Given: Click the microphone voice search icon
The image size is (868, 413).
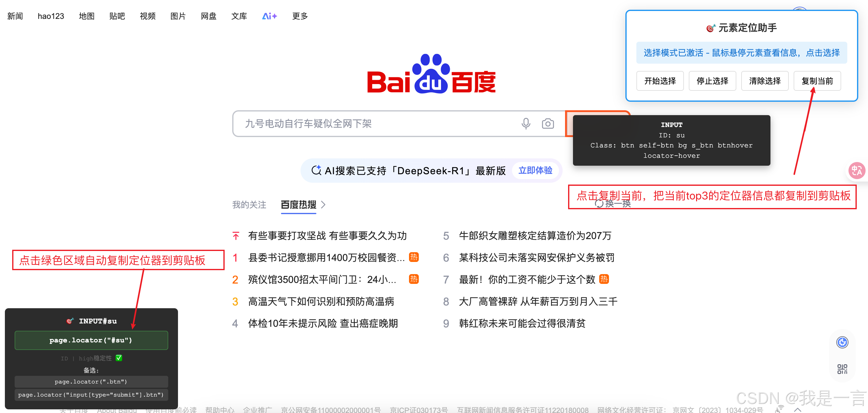Looking at the screenshot, I should [526, 124].
